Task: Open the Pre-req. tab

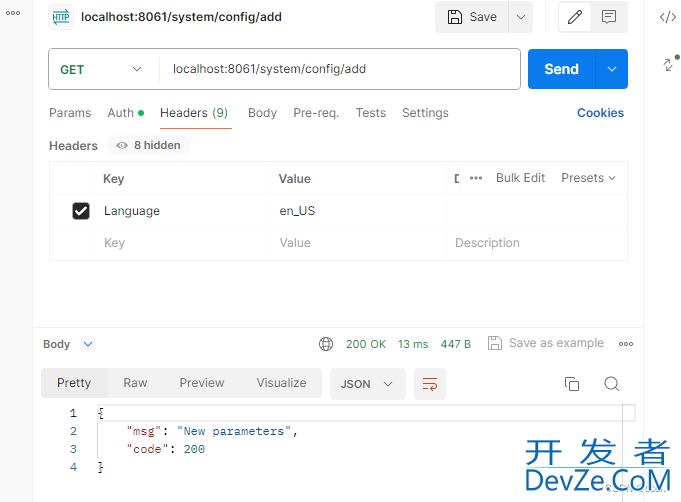Action: coord(316,113)
